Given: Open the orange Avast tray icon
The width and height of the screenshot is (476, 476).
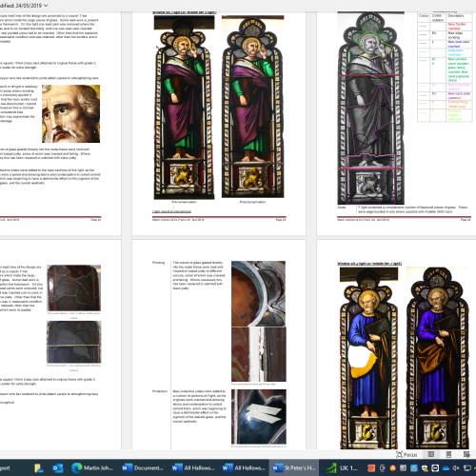Looking at the screenshot, I should click(392, 468).
